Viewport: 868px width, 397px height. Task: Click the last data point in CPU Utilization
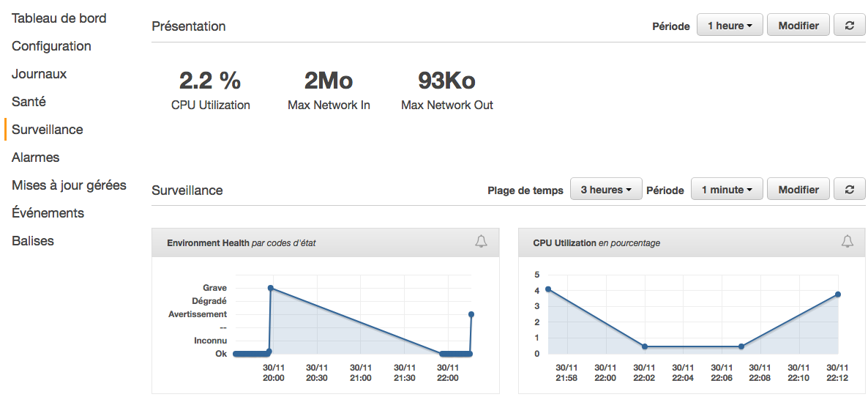click(837, 294)
